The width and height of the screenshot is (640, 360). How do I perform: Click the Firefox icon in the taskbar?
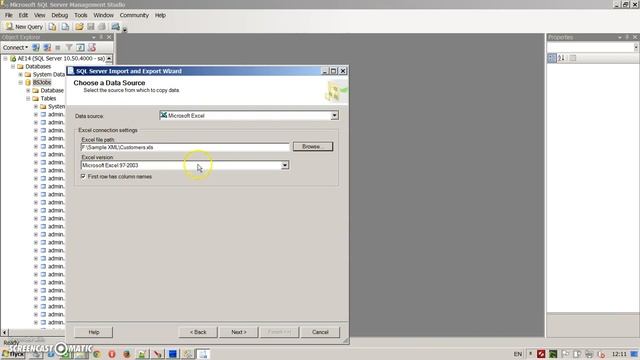[127, 354]
